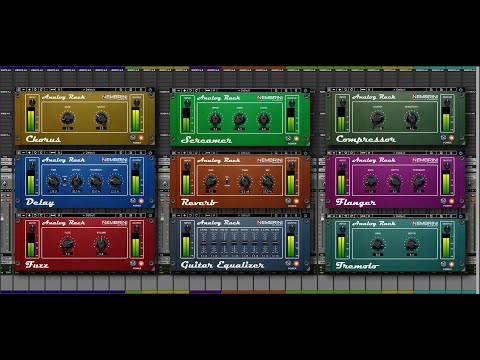Click gray round button beside Tremolo power light
Viewport: 480px width, 360px height.
tap(443, 264)
